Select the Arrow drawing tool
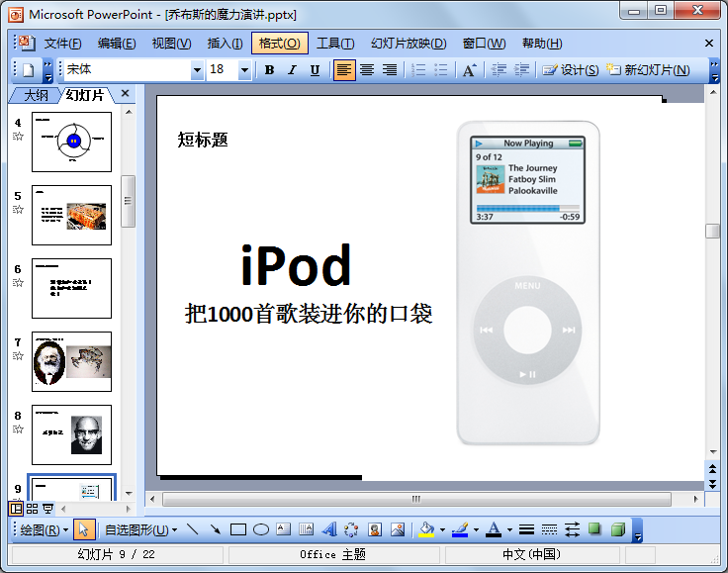The width and height of the screenshot is (728, 573). tap(215, 529)
